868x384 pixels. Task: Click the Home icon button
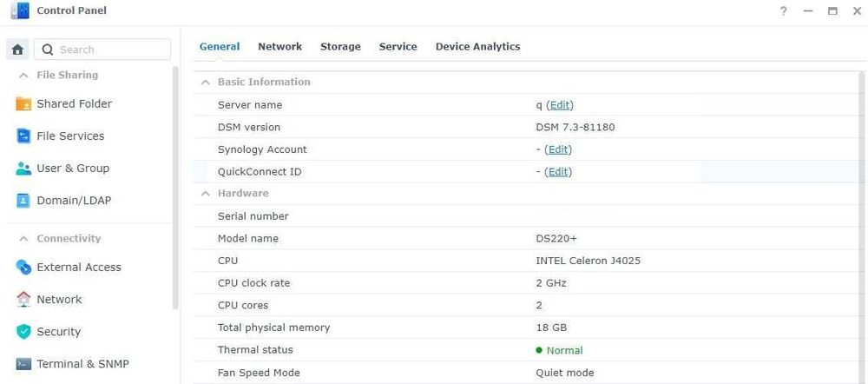(18, 50)
